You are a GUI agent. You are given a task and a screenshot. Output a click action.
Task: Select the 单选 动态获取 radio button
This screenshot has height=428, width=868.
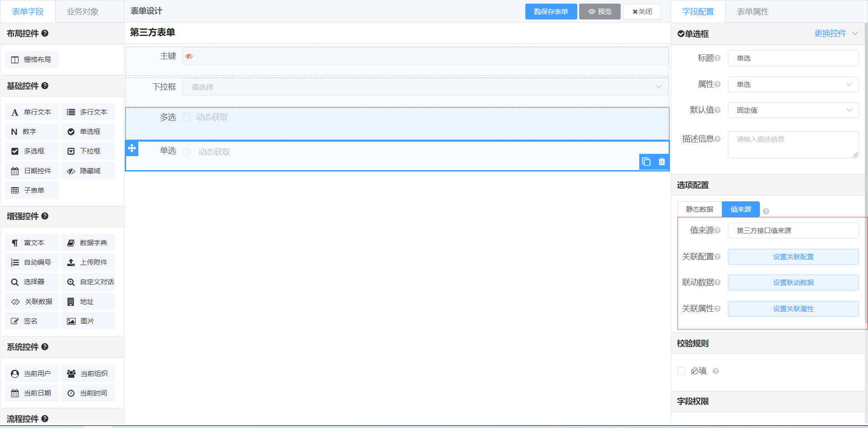tap(187, 152)
